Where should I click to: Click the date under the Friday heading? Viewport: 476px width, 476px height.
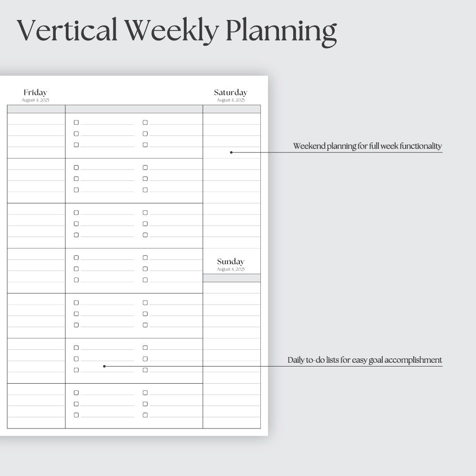[36, 100]
